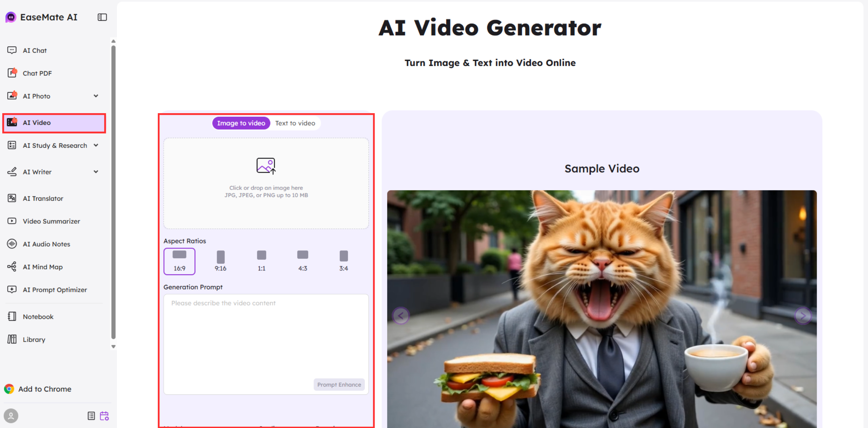Show next sample video with right arrow
868x428 pixels.
[803, 316]
